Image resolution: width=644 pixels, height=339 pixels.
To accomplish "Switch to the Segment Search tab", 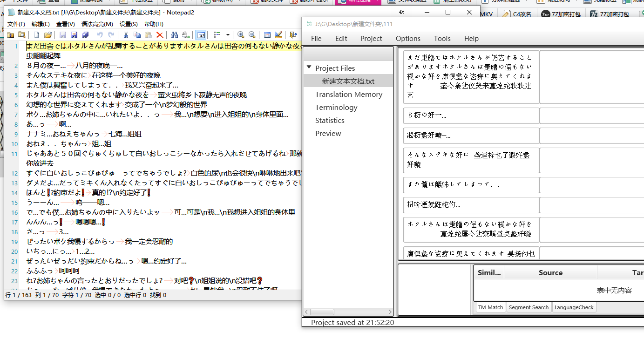I will point(529,307).
